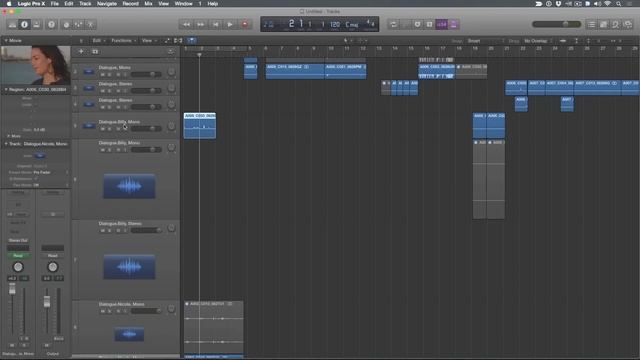Open the left-click tool pointer menu
The width and height of the screenshot is (640, 360).
click(x=347, y=40)
